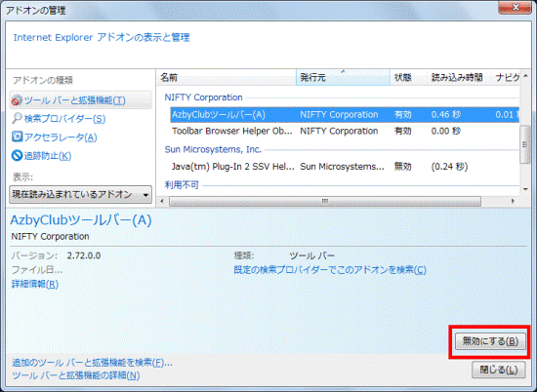The width and height of the screenshot is (537, 392).
Task: Click the list's vertical scrollbar up arrow
Action: click(525, 76)
